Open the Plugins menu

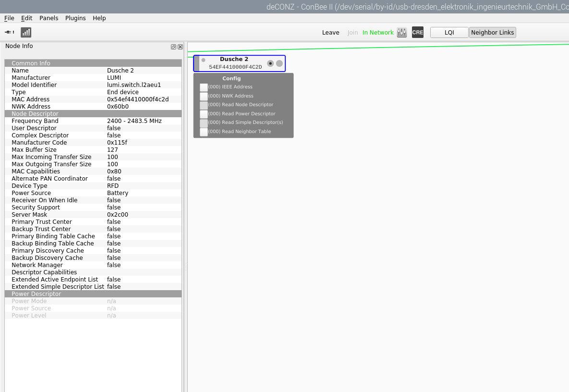(x=75, y=18)
